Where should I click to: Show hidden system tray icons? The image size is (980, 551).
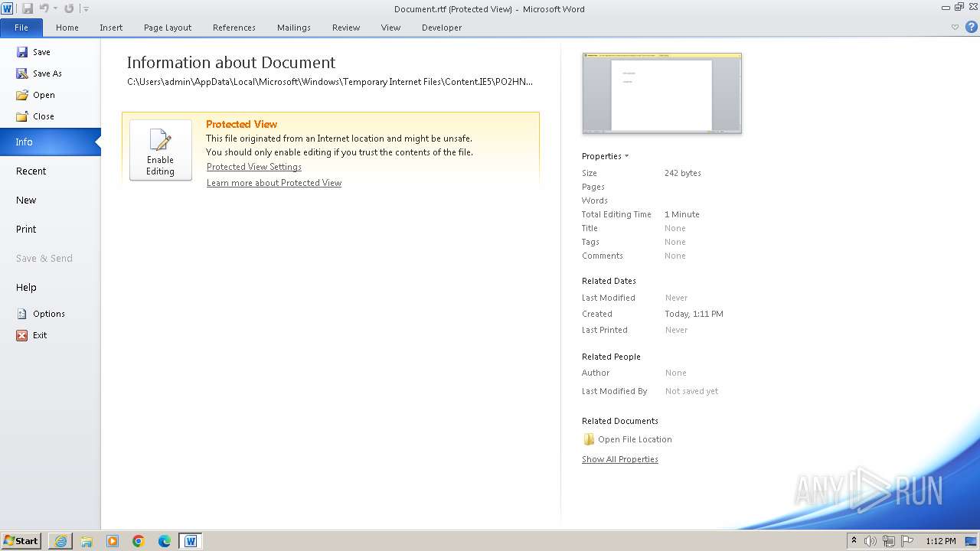coord(854,541)
